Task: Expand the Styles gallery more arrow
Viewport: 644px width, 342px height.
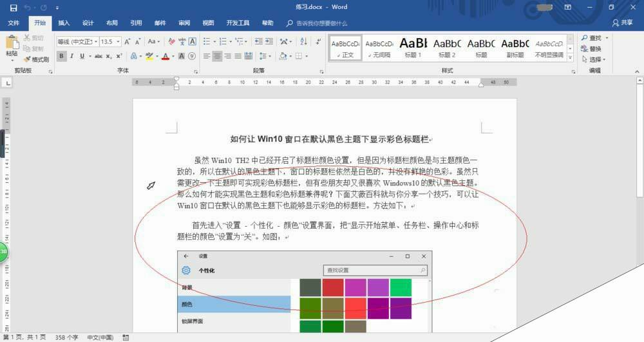Action: pos(570,59)
